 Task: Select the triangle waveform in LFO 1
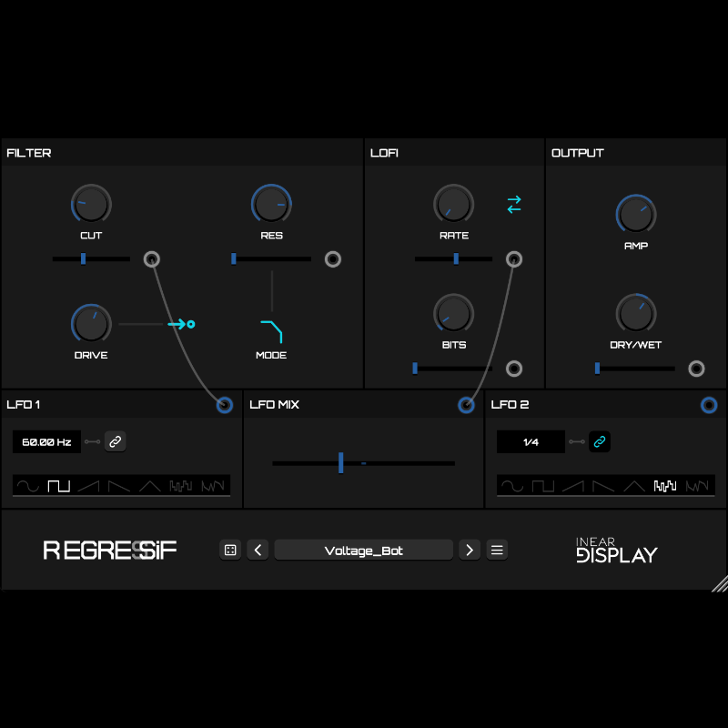150,486
